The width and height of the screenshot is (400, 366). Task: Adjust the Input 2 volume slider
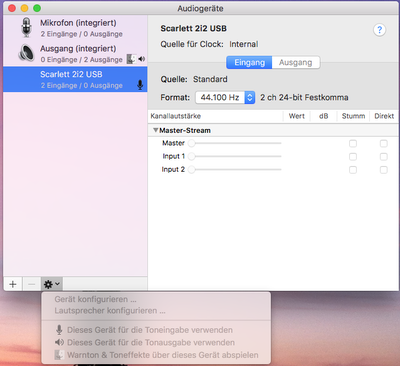(235, 169)
